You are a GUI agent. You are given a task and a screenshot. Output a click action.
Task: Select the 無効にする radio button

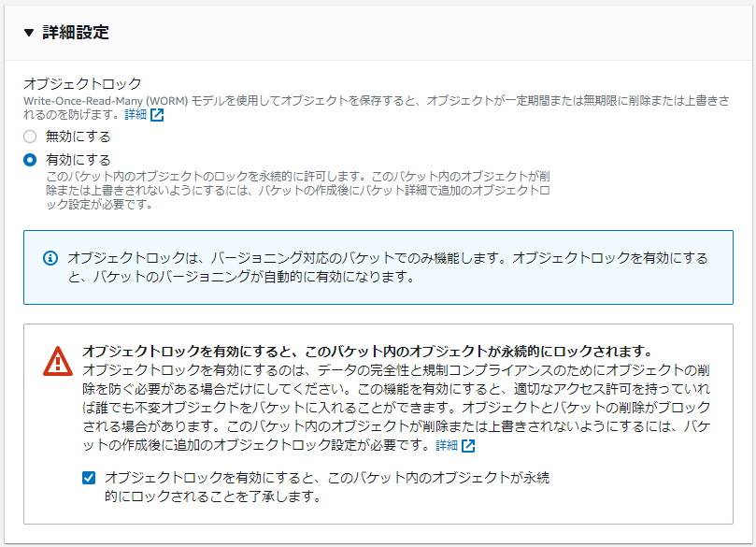[30, 137]
